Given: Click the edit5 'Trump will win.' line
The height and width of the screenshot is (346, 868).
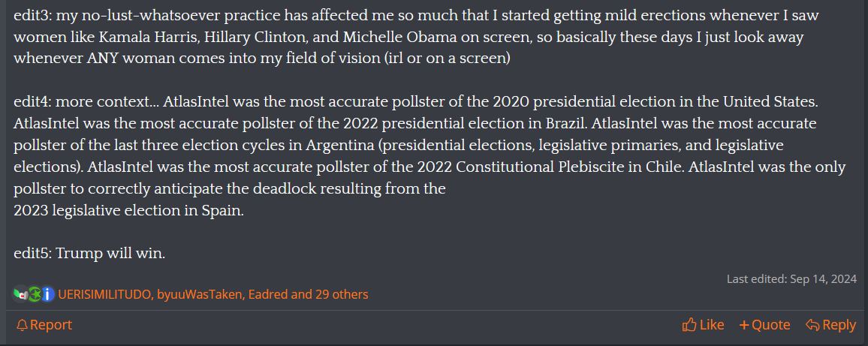Looking at the screenshot, I should point(89,254).
